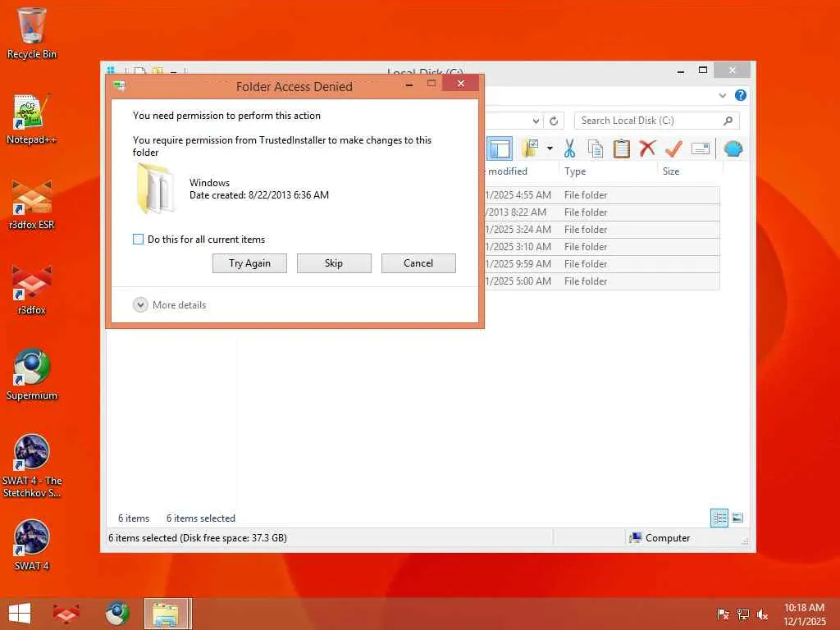Click the dialog title bar icon
This screenshot has height=630, width=840.
coord(119,85)
